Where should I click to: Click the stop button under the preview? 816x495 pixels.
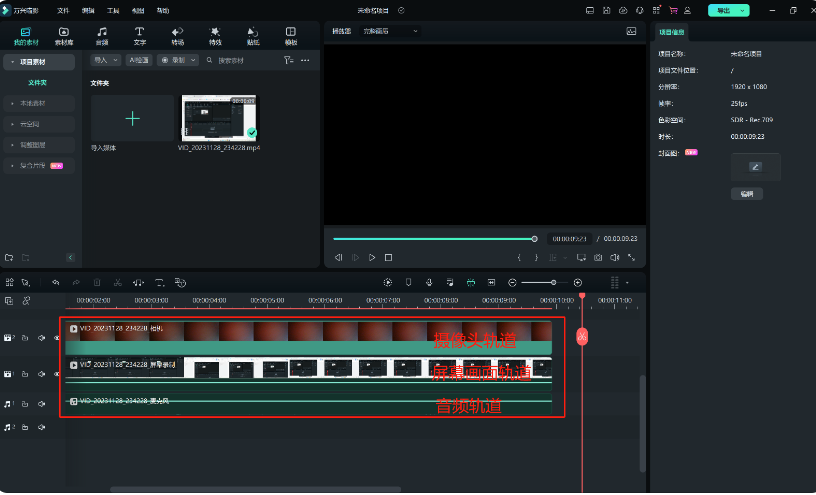(x=389, y=257)
